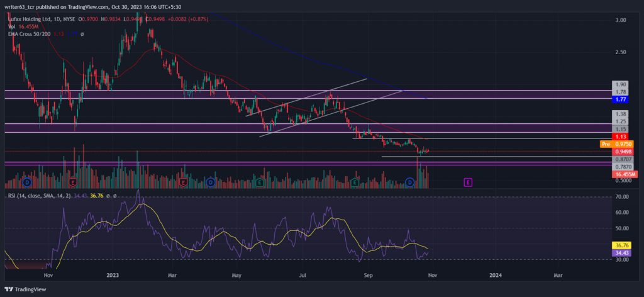Click the 60.00 RSI axis value

click(622, 213)
